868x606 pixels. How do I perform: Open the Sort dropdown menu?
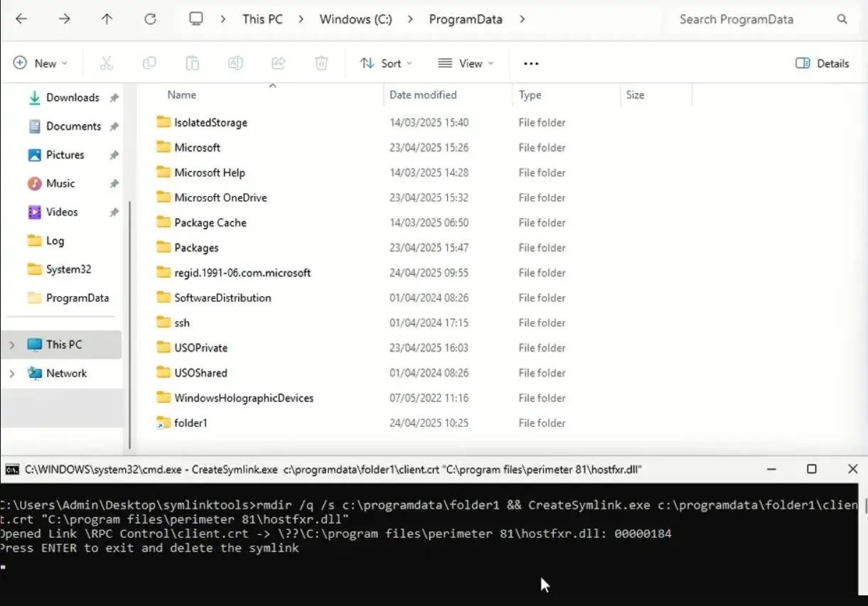pos(386,63)
